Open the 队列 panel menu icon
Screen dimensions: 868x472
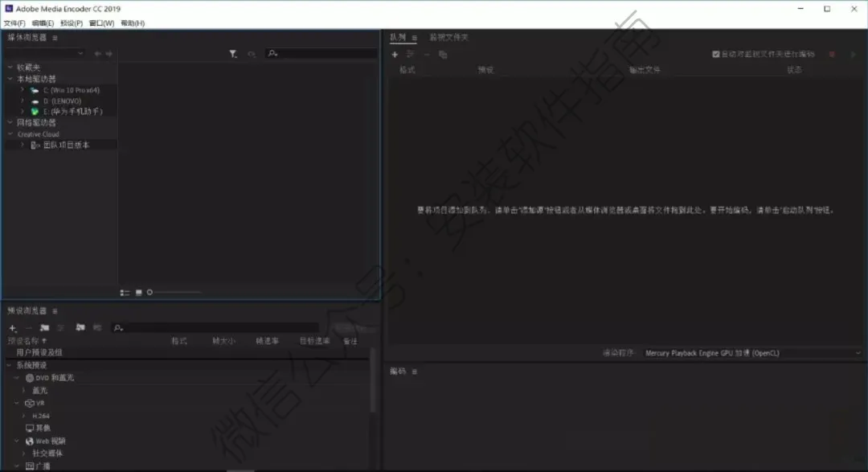point(414,38)
